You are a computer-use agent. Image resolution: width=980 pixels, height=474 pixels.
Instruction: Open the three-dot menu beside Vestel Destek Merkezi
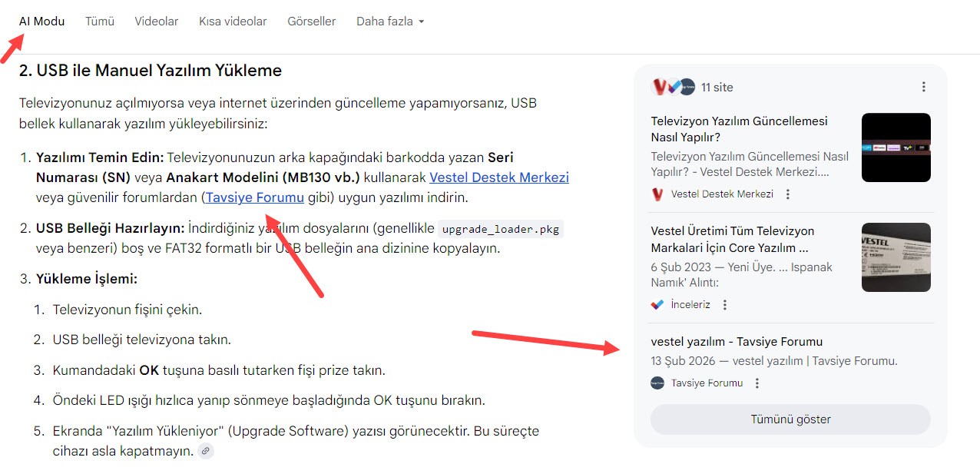tap(787, 194)
